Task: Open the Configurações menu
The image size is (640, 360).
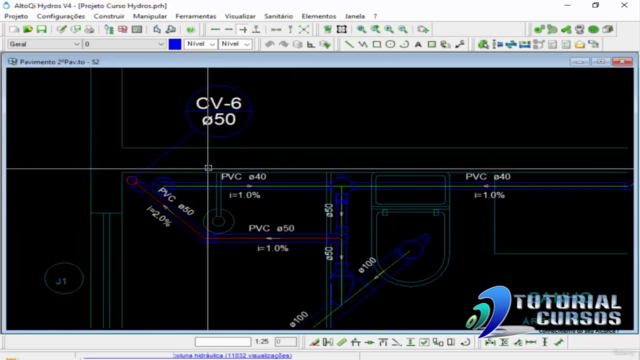Action: pos(61,16)
